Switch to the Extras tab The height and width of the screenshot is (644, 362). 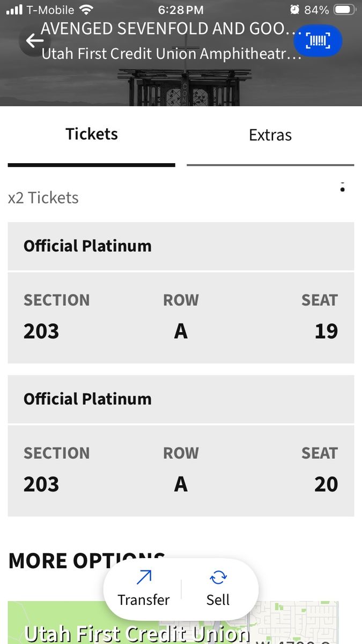[x=270, y=135]
